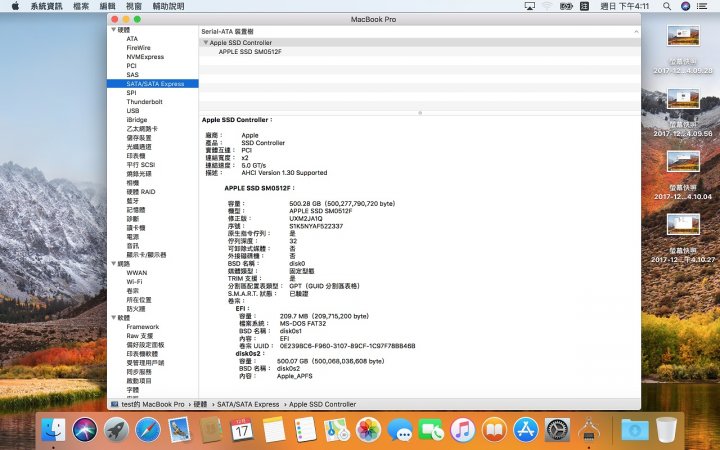Select Thunderbolt in sidebar
720x450 pixels.
(144, 102)
